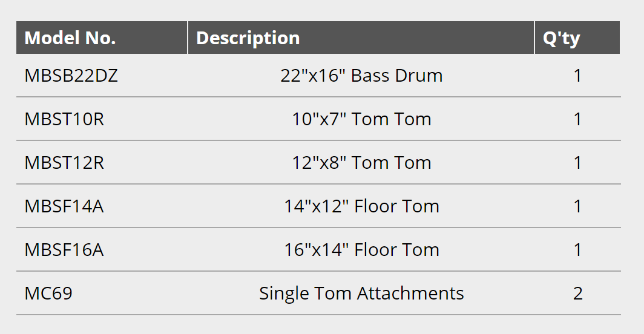The height and width of the screenshot is (334, 644).
Task: Select model number MBSF14A
Action: tap(64, 206)
